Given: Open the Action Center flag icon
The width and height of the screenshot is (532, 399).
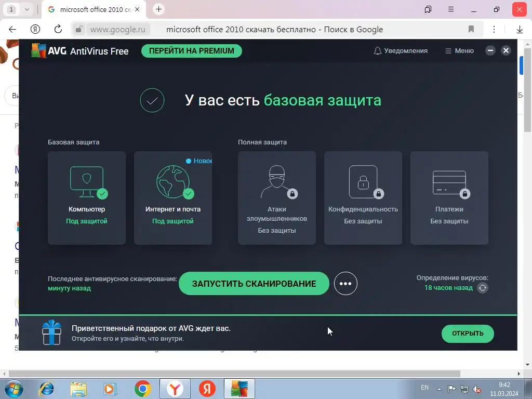Looking at the screenshot, I should [451, 389].
